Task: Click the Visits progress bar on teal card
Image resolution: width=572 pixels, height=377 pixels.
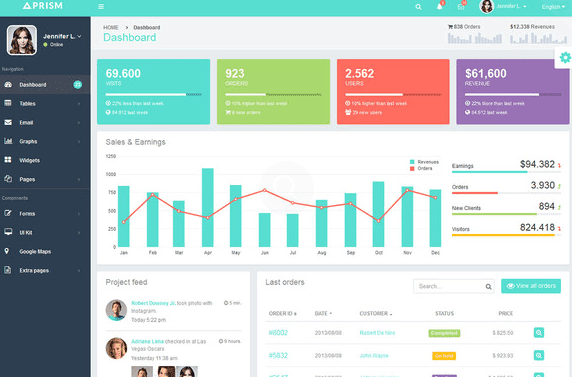Action: tap(153, 95)
